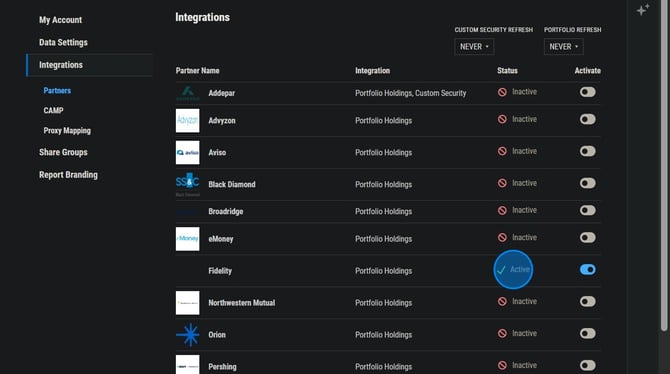Click the Addepar partner logo

(188, 93)
